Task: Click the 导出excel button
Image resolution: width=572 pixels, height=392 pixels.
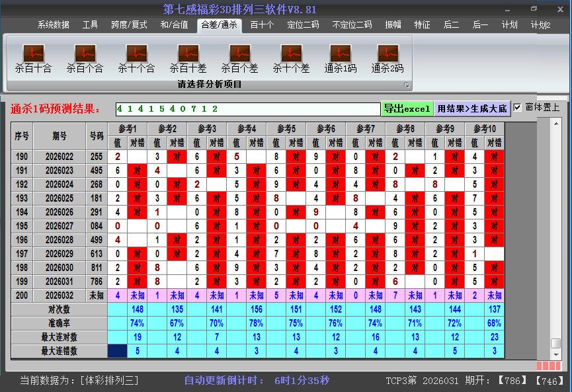Action: pos(407,108)
